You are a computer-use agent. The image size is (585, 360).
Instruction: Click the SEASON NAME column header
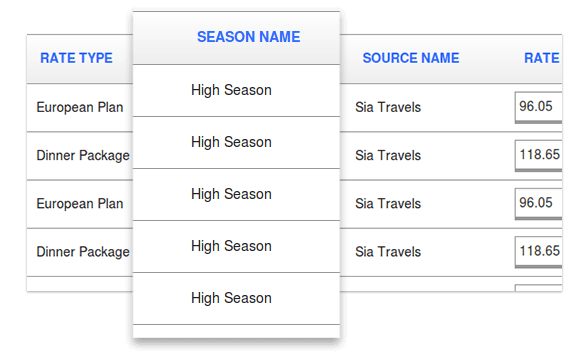[248, 37]
